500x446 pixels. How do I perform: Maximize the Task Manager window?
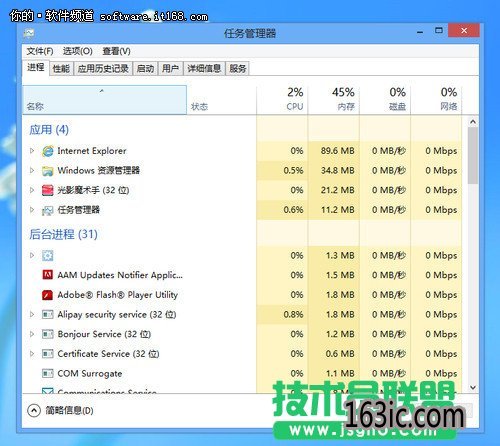pos(439,31)
